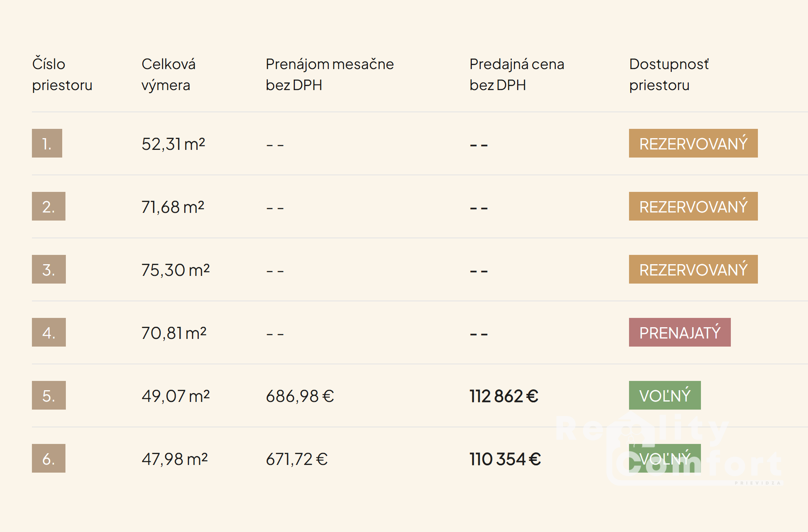This screenshot has width=808, height=532.
Task: Click the number 6 space badge
Action: [x=48, y=458]
